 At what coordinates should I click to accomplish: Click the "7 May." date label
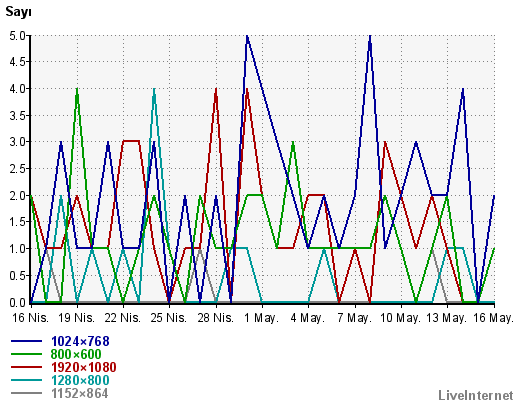click(354, 318)
